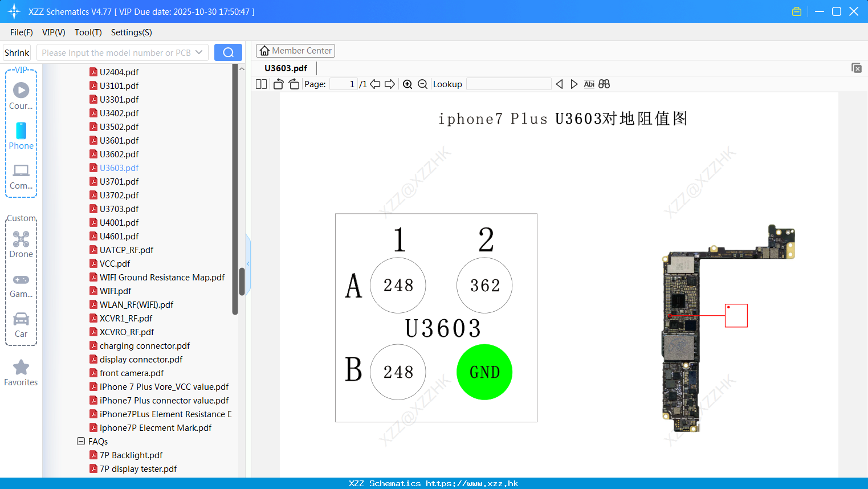Click file list scroll-up arrow
The width and height of the screenshot is (868, 489).
coord(242,68)
